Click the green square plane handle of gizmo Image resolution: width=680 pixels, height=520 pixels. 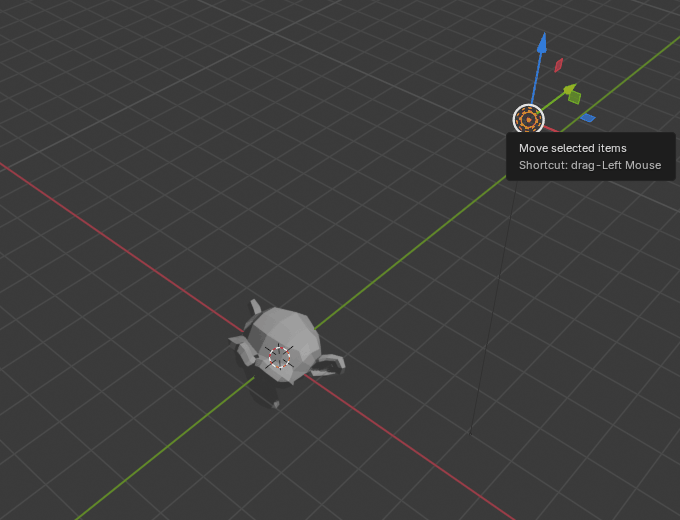tap(575, 98)
